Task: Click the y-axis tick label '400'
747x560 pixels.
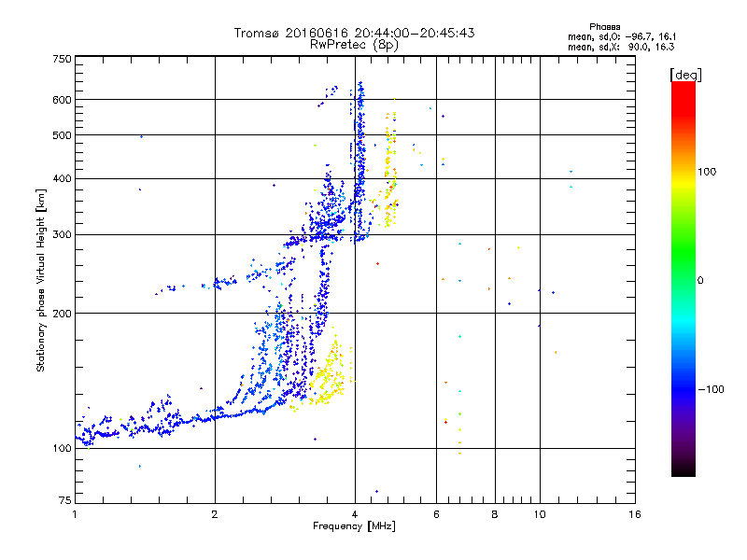Action: [62, 178]
